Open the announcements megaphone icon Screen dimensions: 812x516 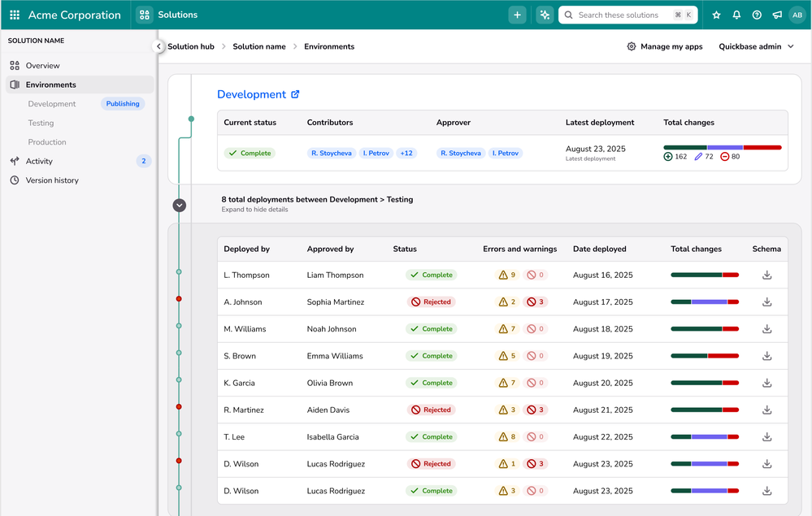(777, 15)
